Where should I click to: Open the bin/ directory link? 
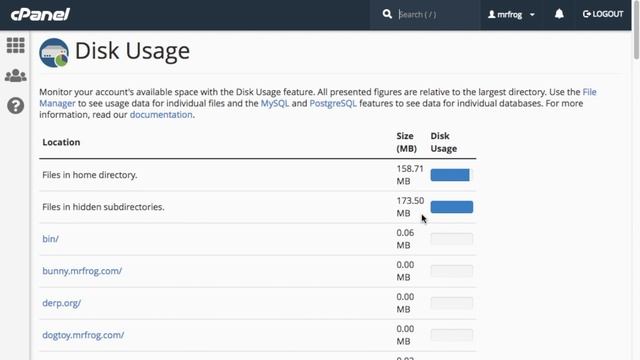pos(51,239)
